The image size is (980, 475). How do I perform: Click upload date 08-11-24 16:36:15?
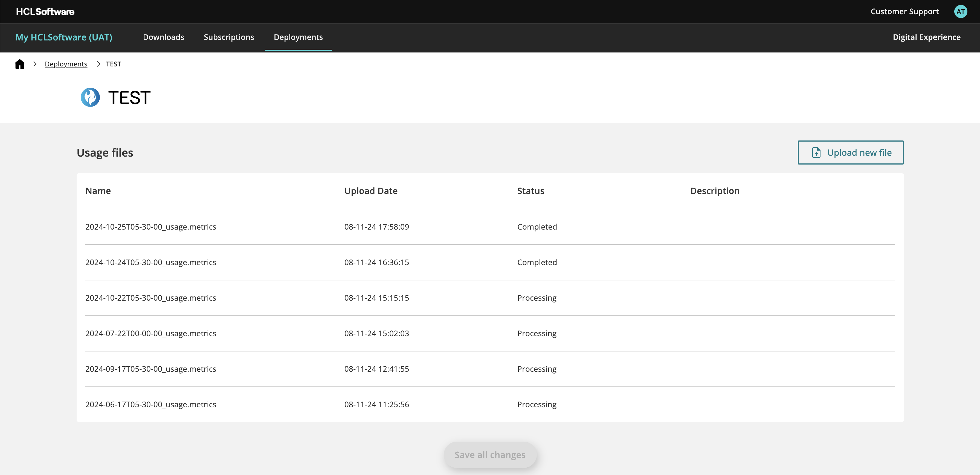point(377,262)
